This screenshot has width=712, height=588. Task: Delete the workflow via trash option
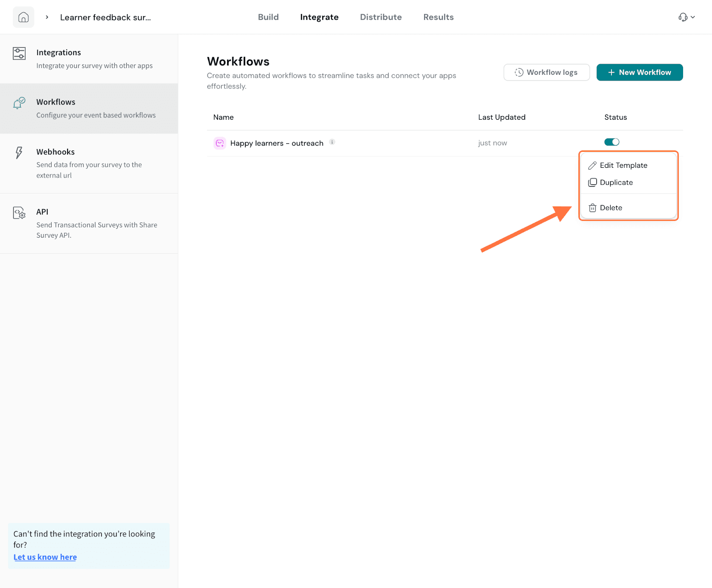tap(611, 208)
